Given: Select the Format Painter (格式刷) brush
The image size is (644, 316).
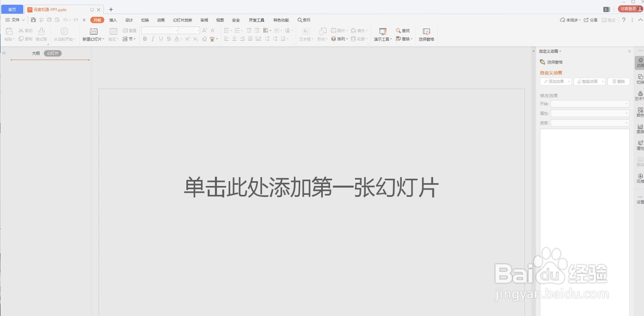Looking at the screenshot, I should 41,31.
